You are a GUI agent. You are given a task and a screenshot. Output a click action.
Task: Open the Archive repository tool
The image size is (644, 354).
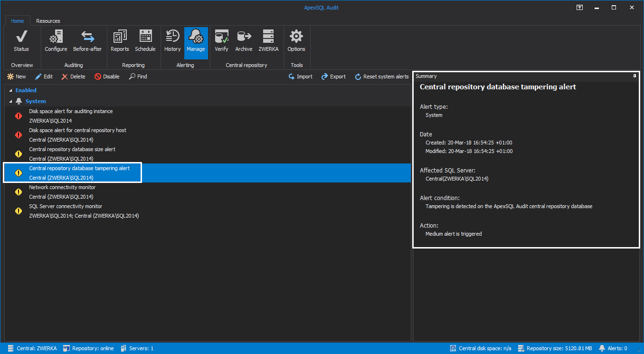pos(244,41)
